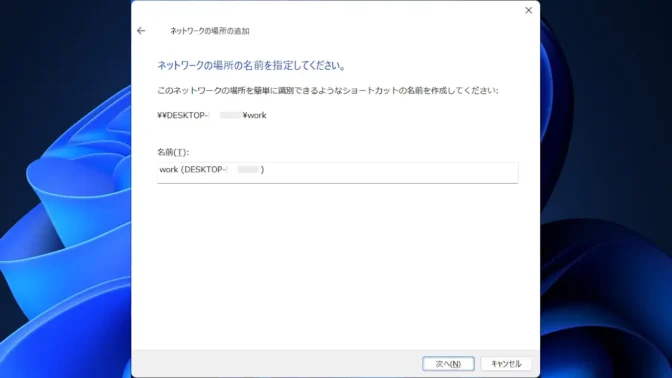Click the instruction text about ショートカットの名前
Viewport: 672px width, 378px height.
pos(327,90)
